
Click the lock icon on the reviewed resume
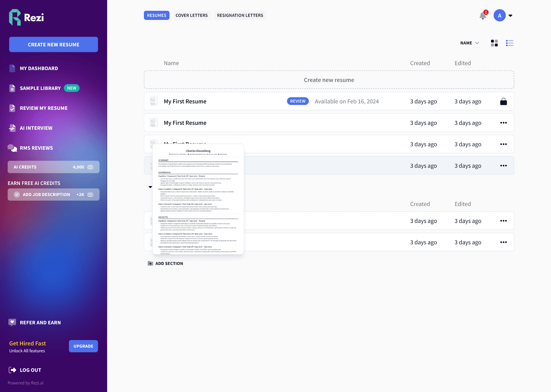pyautogui.click(x=503, y=101)
